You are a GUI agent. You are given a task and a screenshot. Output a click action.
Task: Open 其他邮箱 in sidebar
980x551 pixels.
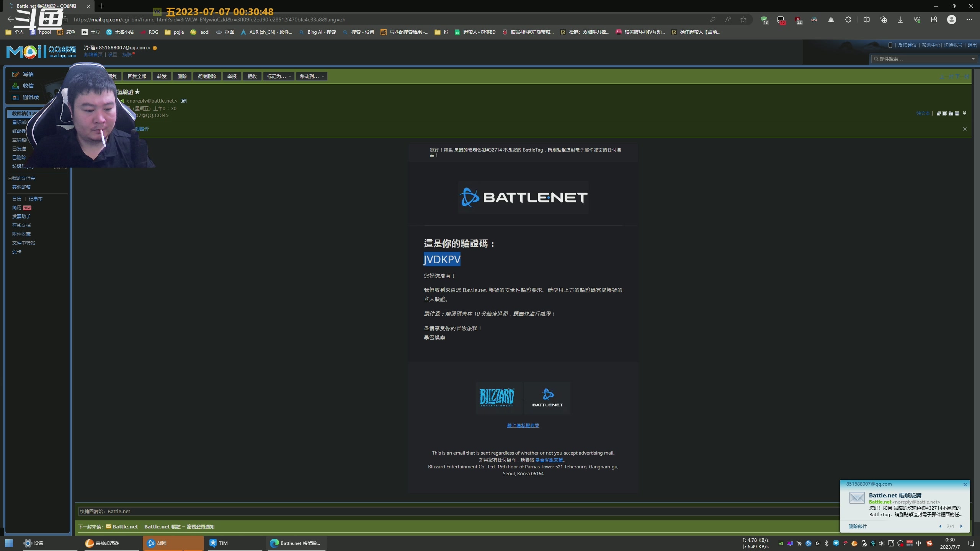(x=21, y=187)
